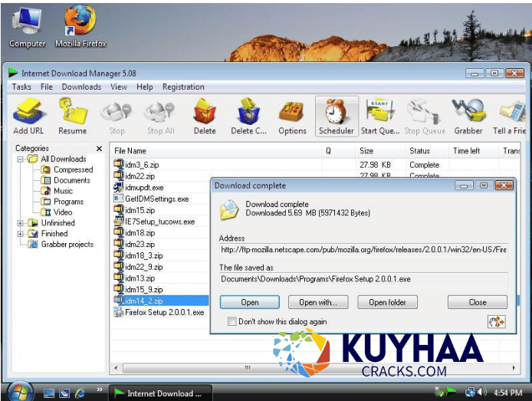
Task: Click the Resume toolbar icon
Action: tap(72, 117)
